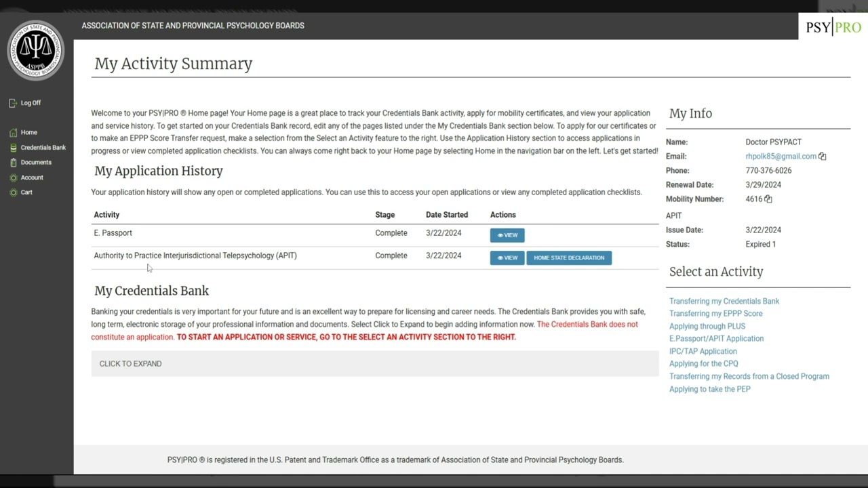Click the E. Passport activity name

pos(113,233)
